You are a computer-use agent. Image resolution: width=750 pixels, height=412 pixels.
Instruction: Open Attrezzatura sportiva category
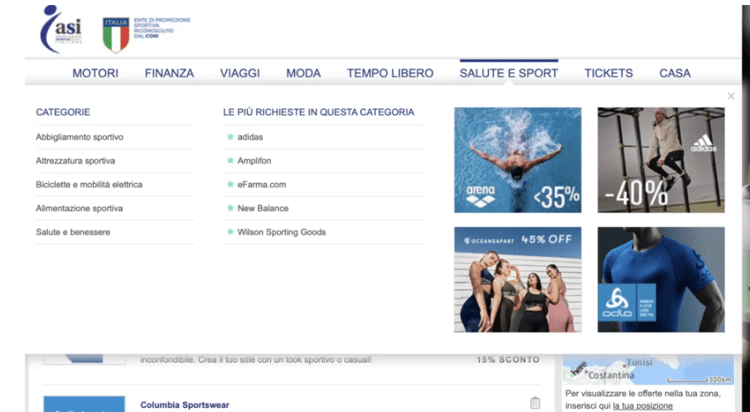[75, 161]
